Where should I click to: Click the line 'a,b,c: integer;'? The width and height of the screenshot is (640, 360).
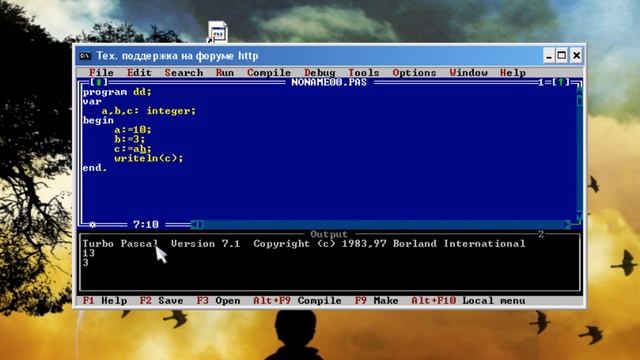tap(149, 111)
